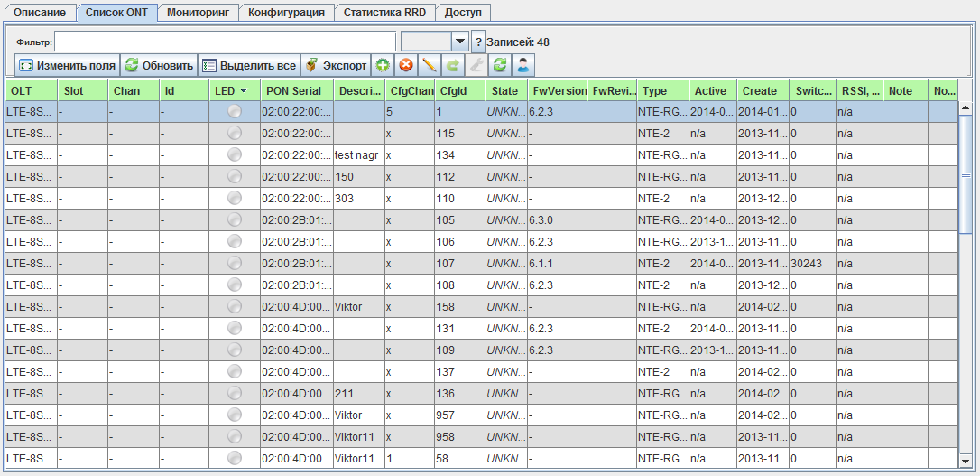Click CfgId cell '957'
Screen dimensions: 980x476
pos(460,415)
